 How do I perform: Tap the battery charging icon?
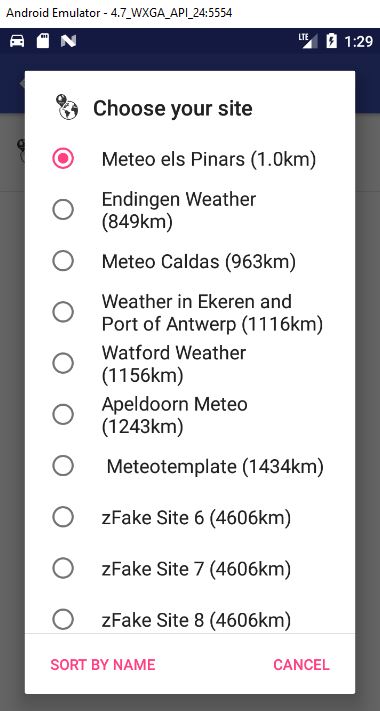pyautogui.click(x=331, y=41)
